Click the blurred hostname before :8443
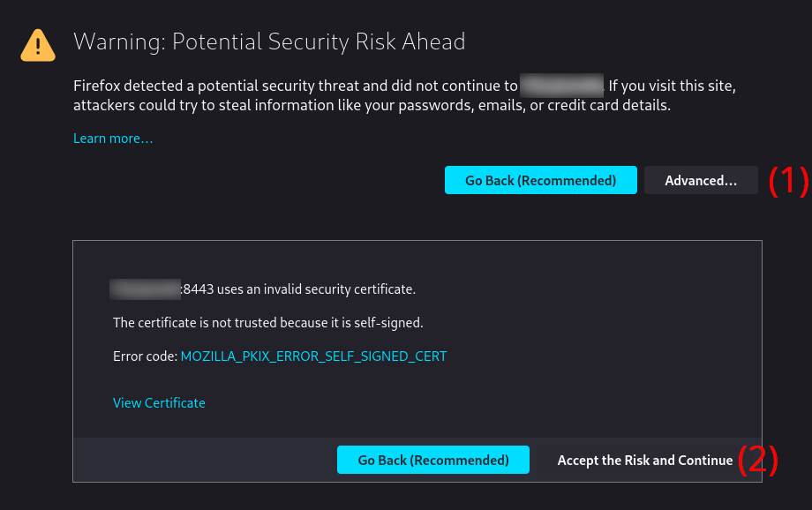The width and height of the screenshot is (812, 510). 145,289
